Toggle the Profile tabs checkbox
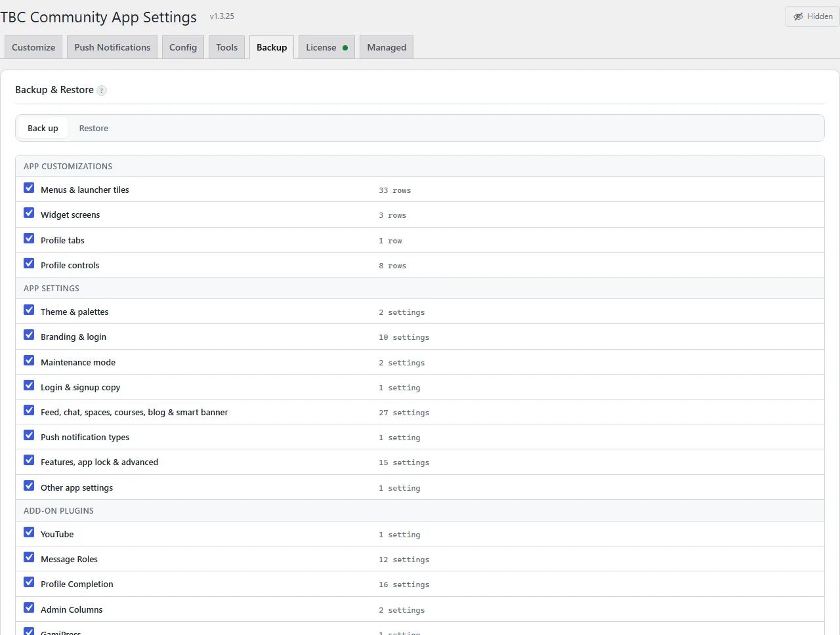This screenshot has height=635, width=840. (x=29, y=238)
